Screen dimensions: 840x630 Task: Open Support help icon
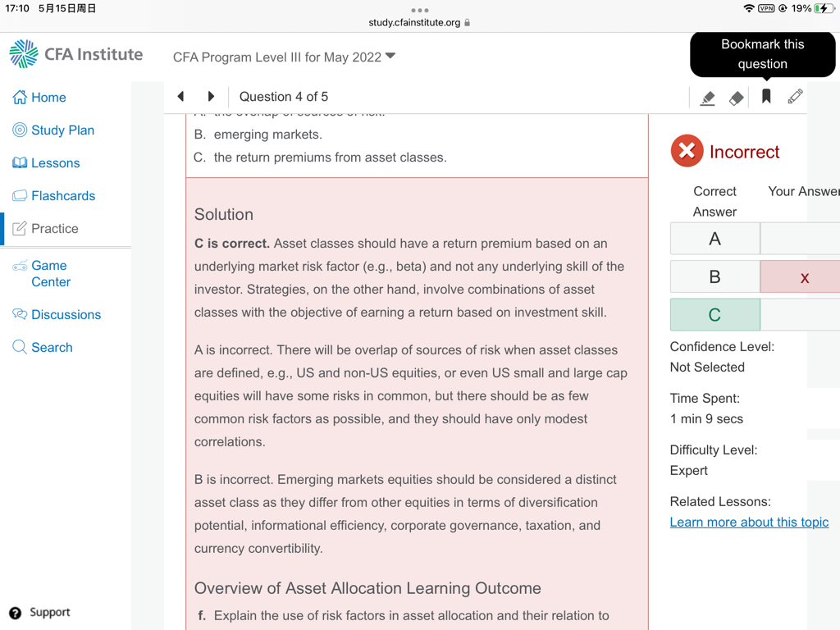[15, 613]
